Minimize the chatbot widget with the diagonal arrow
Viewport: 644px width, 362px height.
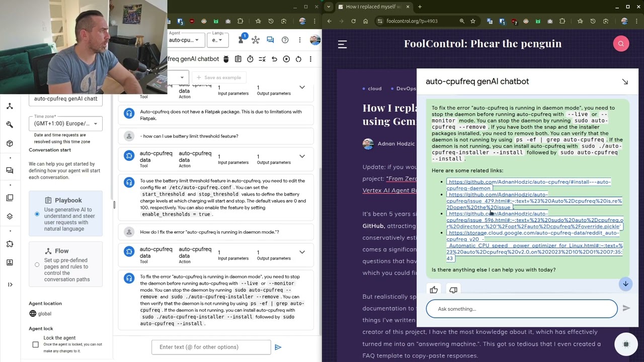pos(625,81)
